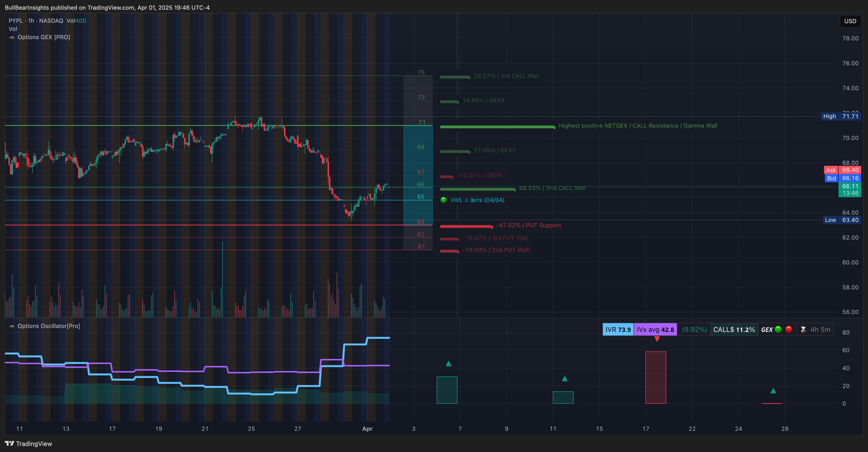Click the CALL$ 11.2% badge
Image resolution: width=868 pixels, height=452 pixels.
click(x=734, y=329)
